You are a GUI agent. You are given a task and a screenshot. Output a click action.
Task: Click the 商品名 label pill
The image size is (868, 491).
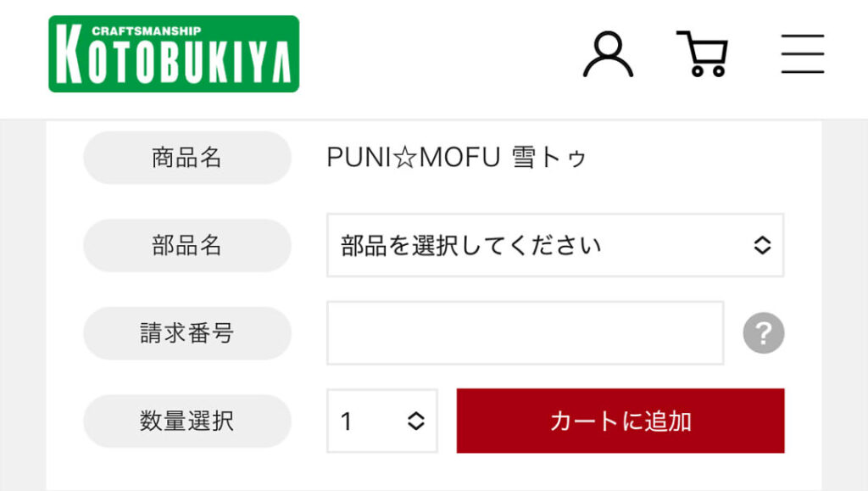click(x=186, y=158)
